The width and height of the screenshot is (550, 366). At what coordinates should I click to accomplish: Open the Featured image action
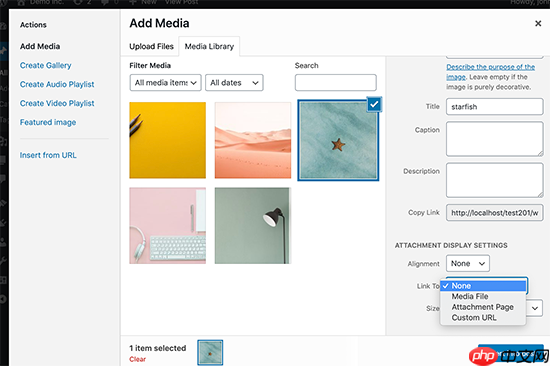(48, 122)
